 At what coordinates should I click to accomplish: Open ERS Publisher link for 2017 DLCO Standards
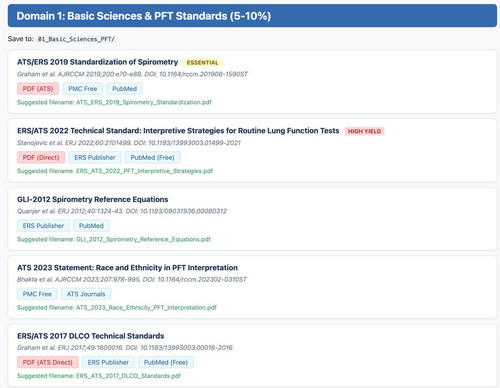(108, 362)
